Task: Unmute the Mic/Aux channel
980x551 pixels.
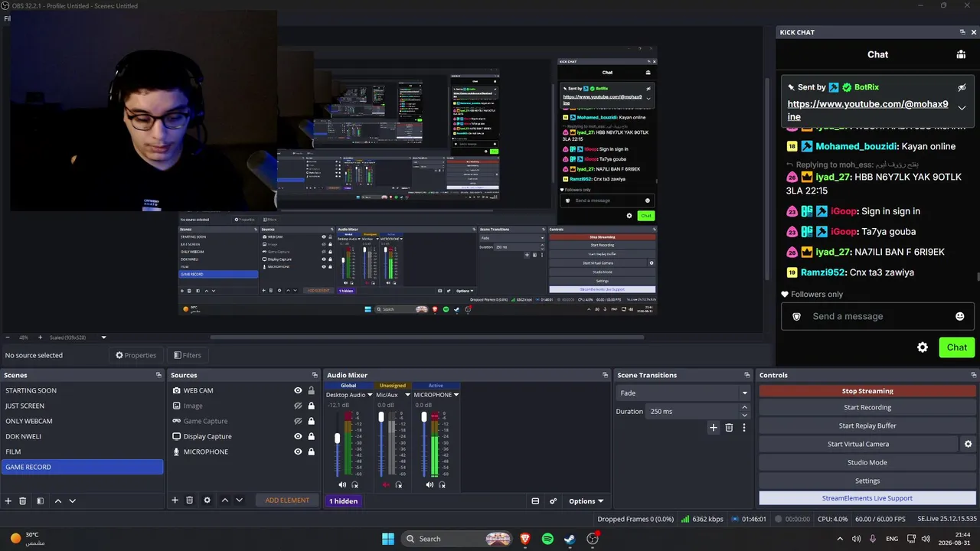Action: (386, 484)
